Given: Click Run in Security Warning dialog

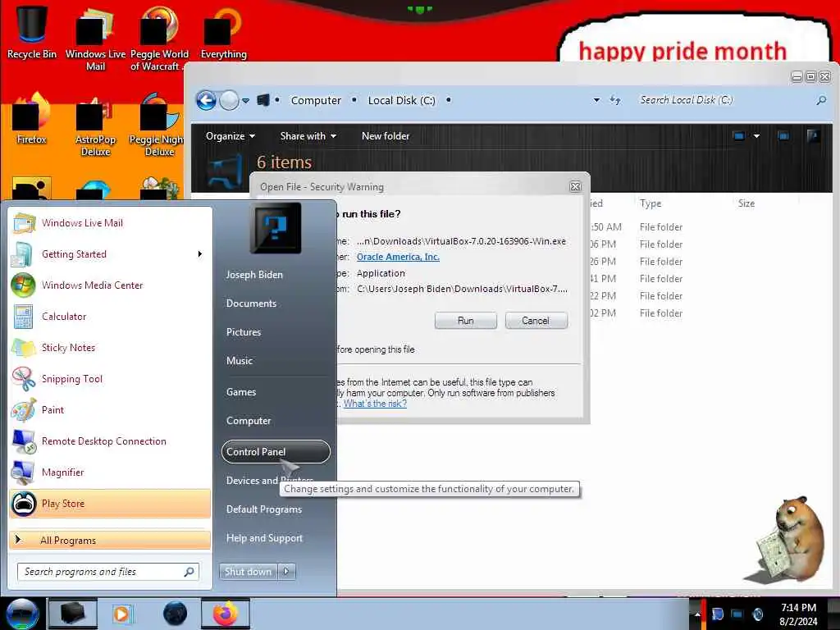Looking at the screenshot, I should 466,321.
